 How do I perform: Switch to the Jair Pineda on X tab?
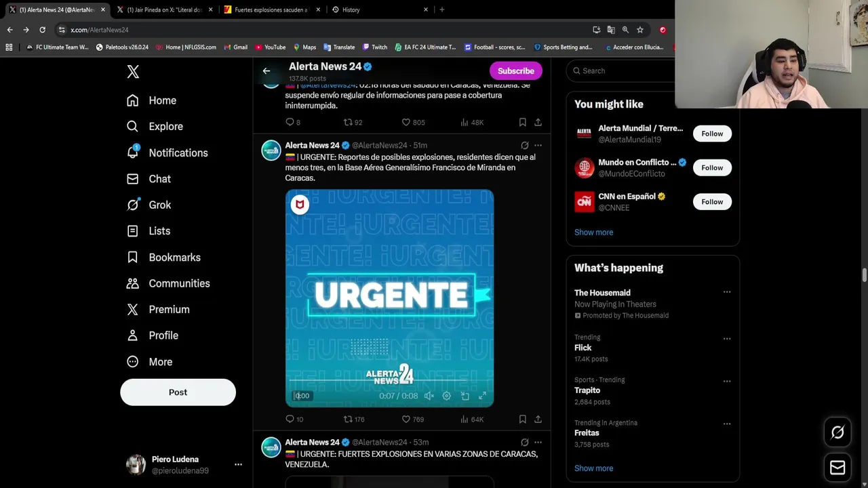point(164,9)
